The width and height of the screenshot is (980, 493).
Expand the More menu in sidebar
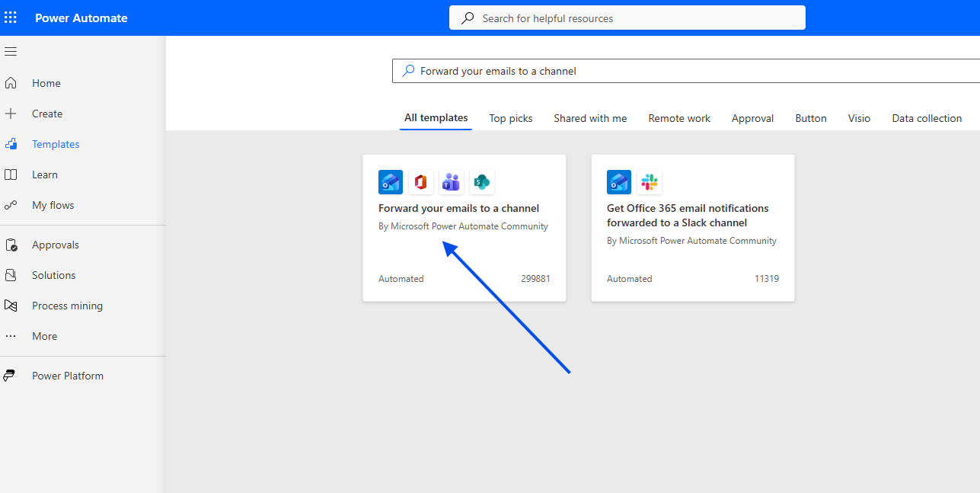click(x=44, y=336)
